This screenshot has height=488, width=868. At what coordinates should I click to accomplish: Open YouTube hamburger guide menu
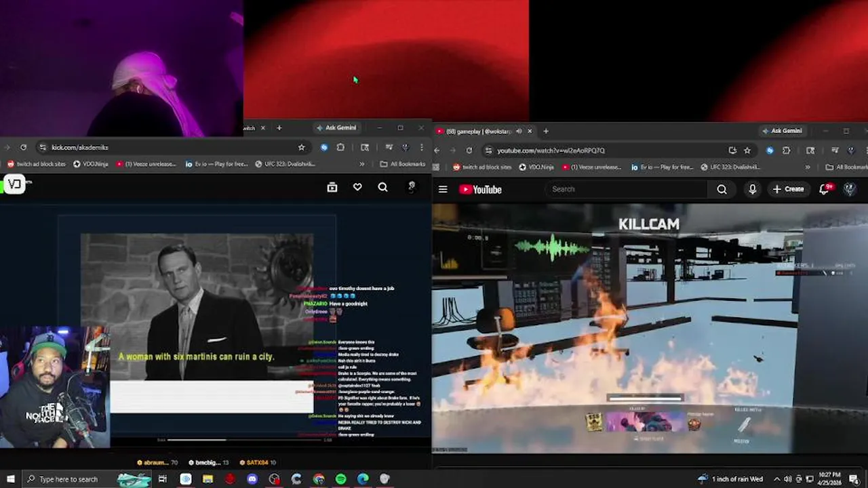pos(443,190)
